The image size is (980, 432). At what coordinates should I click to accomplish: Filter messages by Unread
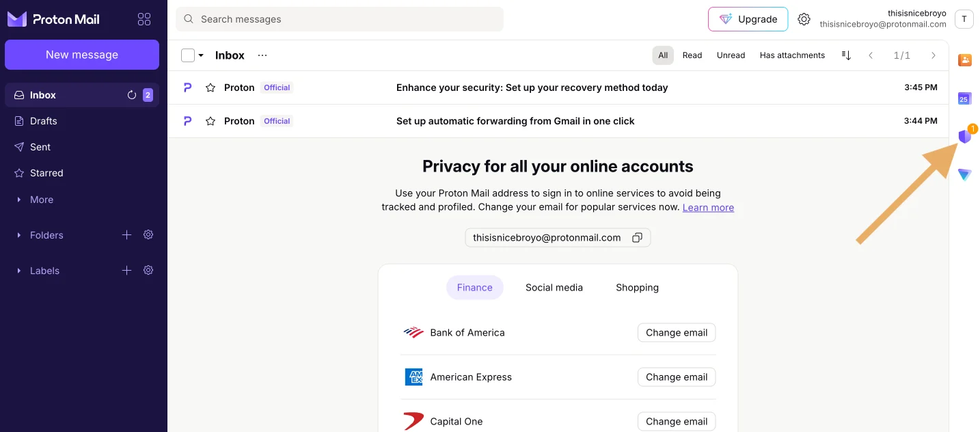point(731,55)
